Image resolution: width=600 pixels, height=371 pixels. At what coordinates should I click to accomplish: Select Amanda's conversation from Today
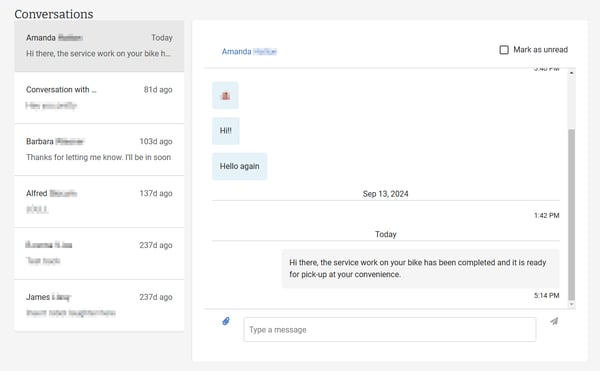coord(99,46)
